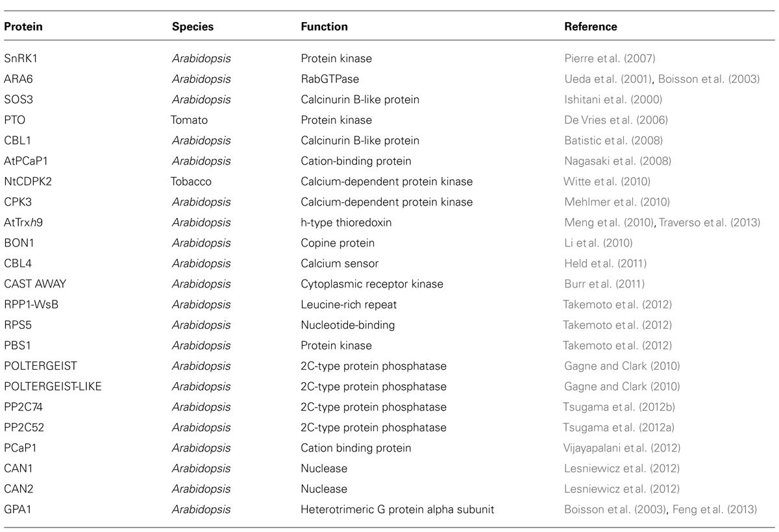Open the Held et al. (2011) reference
The image size is (779, 532).
(602, 263)
